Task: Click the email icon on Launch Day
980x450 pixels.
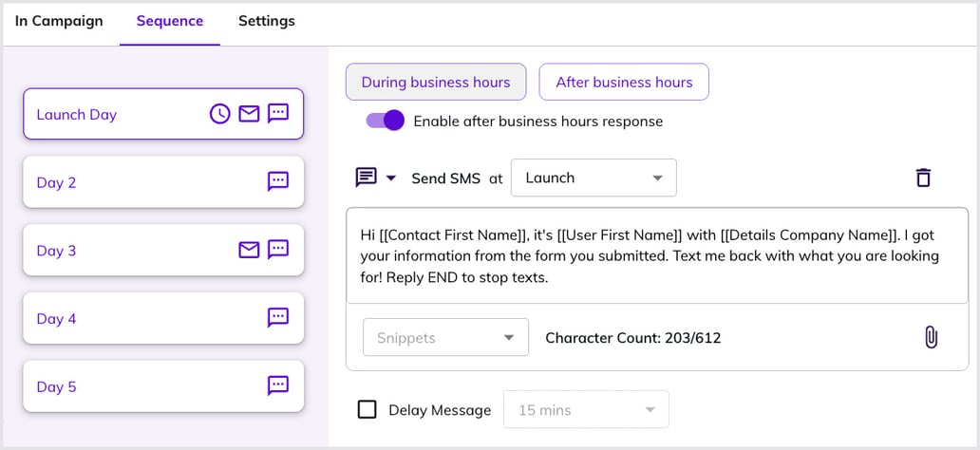Action: tap(249, 114)
